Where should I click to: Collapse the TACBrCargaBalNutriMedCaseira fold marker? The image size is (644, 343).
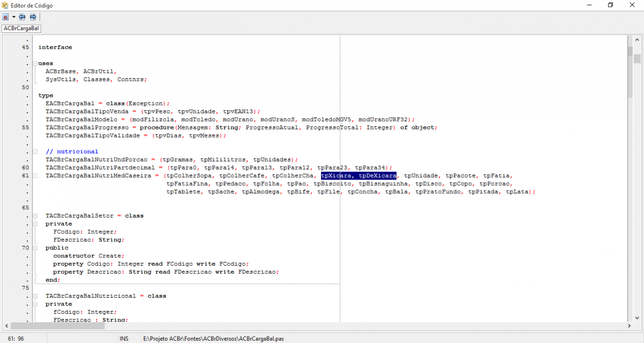[x=35, y=175]
